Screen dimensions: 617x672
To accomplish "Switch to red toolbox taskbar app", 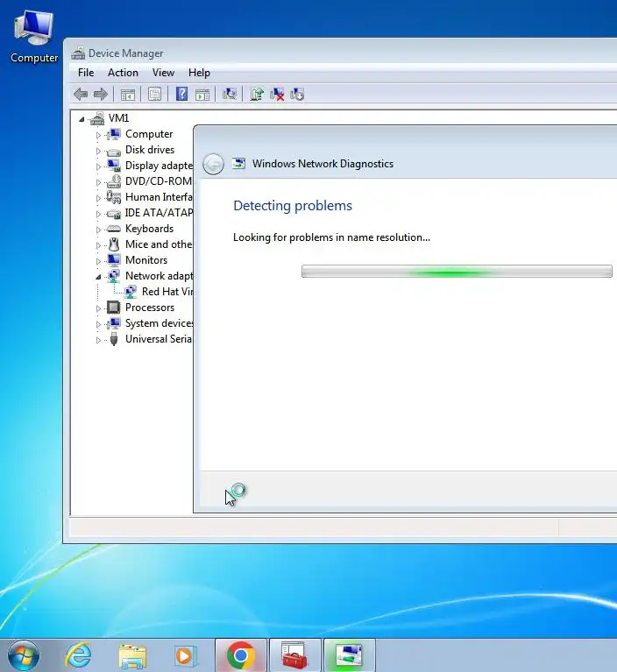I will 294,655.
